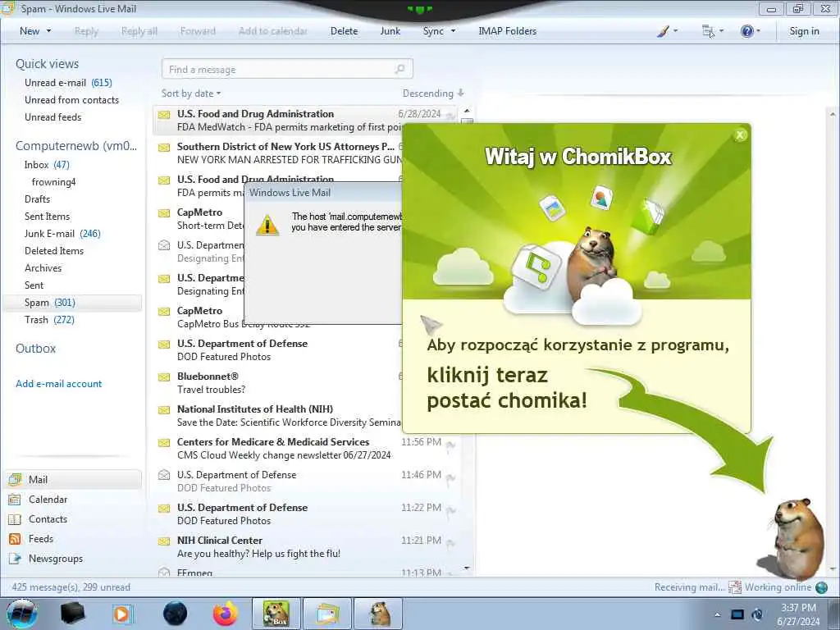Close the Witaj w ChomikBox popup
The height and width of the screenshot is (630, 840).
(x=740, y=135)
